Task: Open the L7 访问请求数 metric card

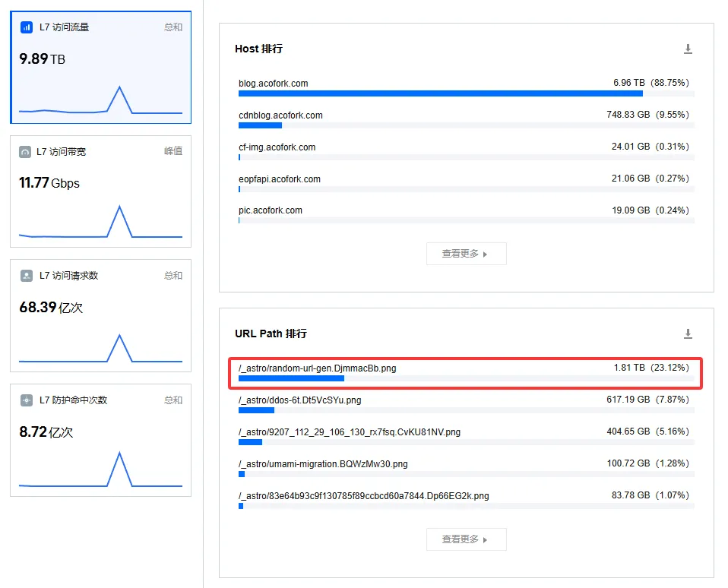Action: [x=100, y=315]
